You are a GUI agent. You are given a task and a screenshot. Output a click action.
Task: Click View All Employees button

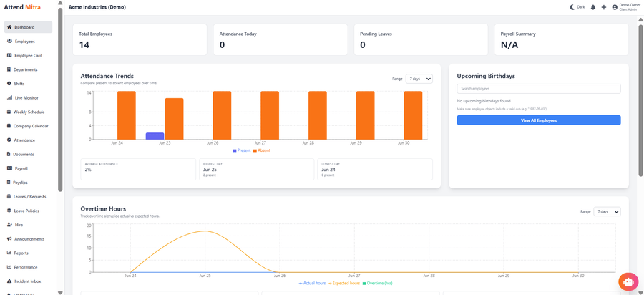pyautogui.click(x=538, y=120)
